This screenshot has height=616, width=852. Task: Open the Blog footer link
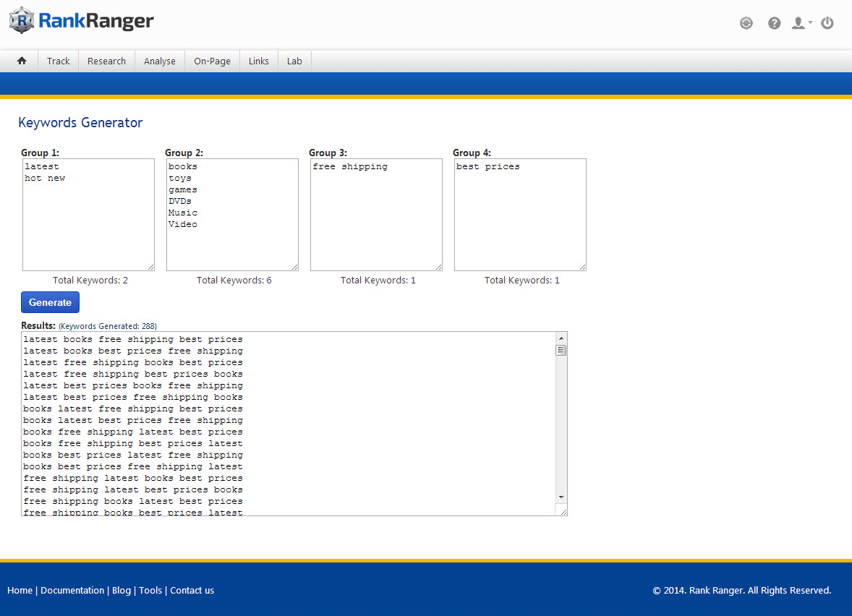tap(122, 591)
